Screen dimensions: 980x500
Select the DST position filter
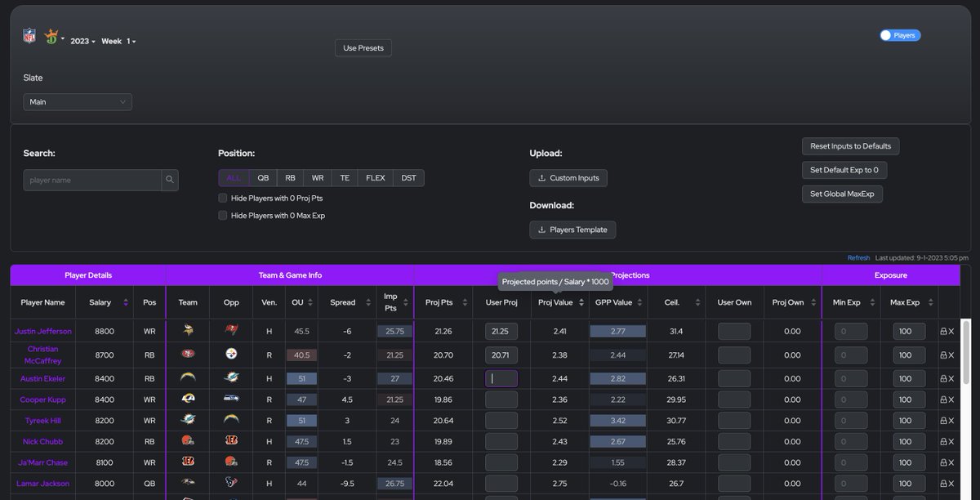coord(408,177)
